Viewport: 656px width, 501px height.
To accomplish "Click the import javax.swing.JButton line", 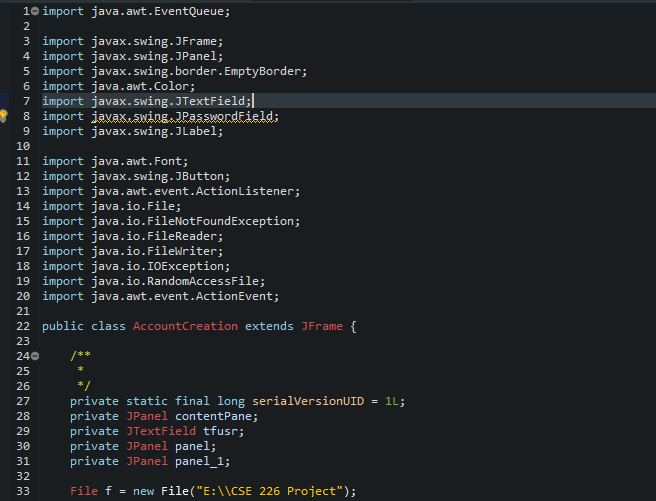I will click(136, 176).
